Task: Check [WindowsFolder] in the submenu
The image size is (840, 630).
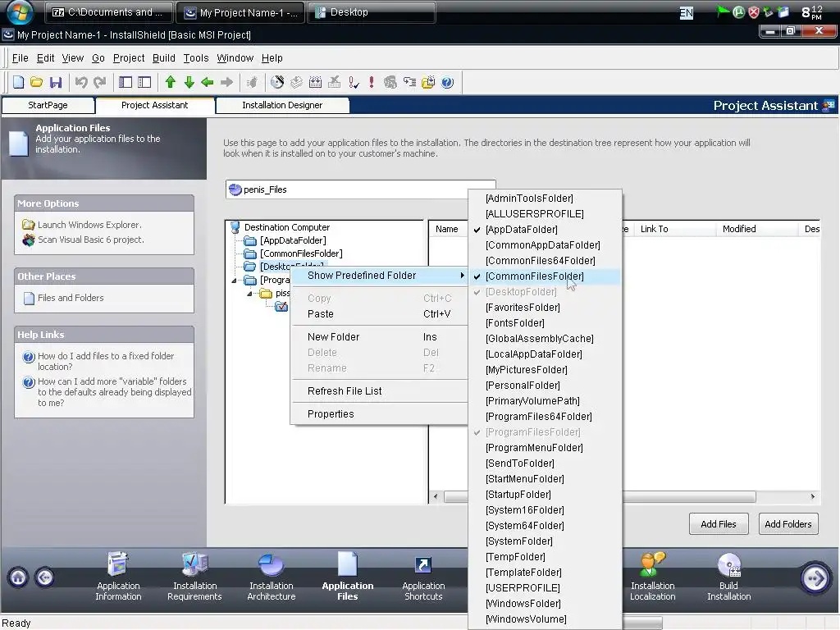Action: pyautogui.click(x=545, y=604)
